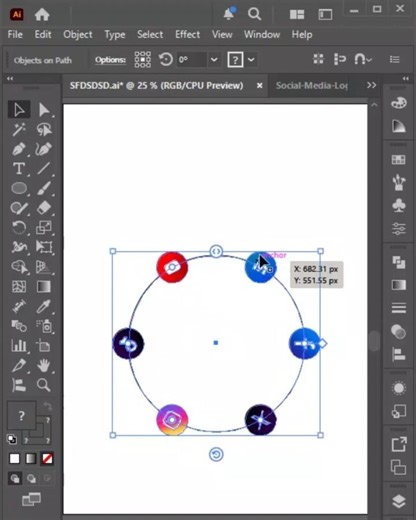Select the Width/Warp tool
Image resolution: width=416 pixels, height=520 pixels.
(x=19, y=247)
